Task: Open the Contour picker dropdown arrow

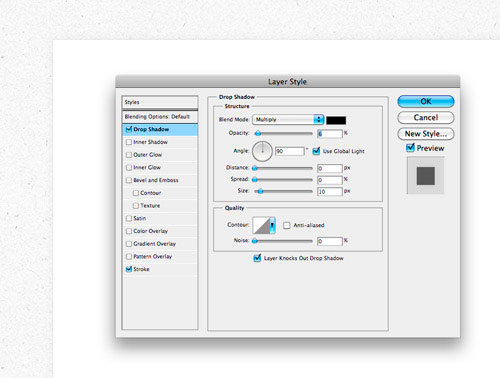Action: click(x=272, y=225)
